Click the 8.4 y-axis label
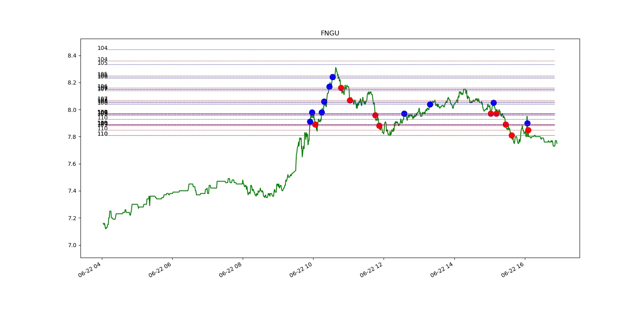Screen dimensions: 644x322 click(72, 56)
